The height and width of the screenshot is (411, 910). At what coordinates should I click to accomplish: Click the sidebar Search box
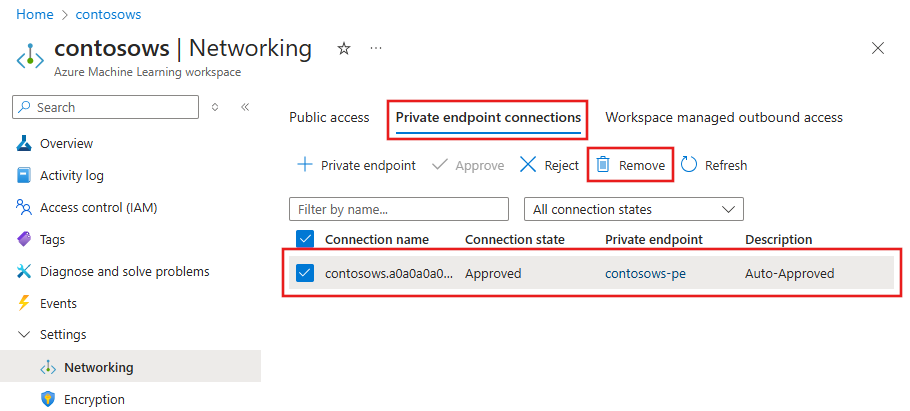(x=105, y=107)
